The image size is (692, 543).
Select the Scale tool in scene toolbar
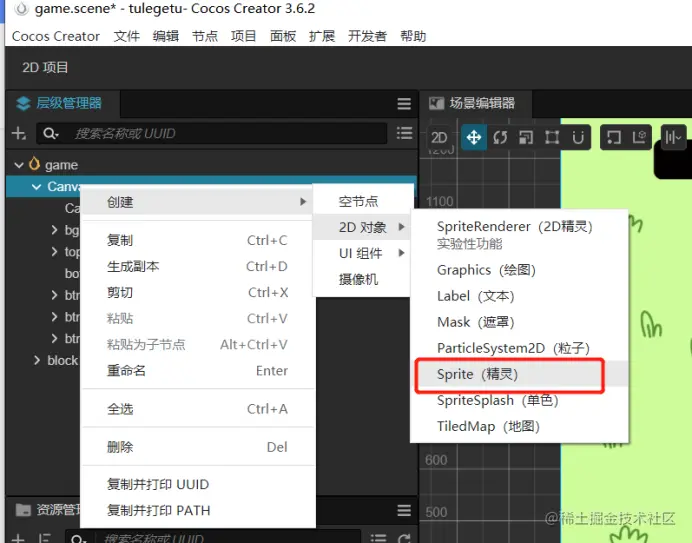526,137
